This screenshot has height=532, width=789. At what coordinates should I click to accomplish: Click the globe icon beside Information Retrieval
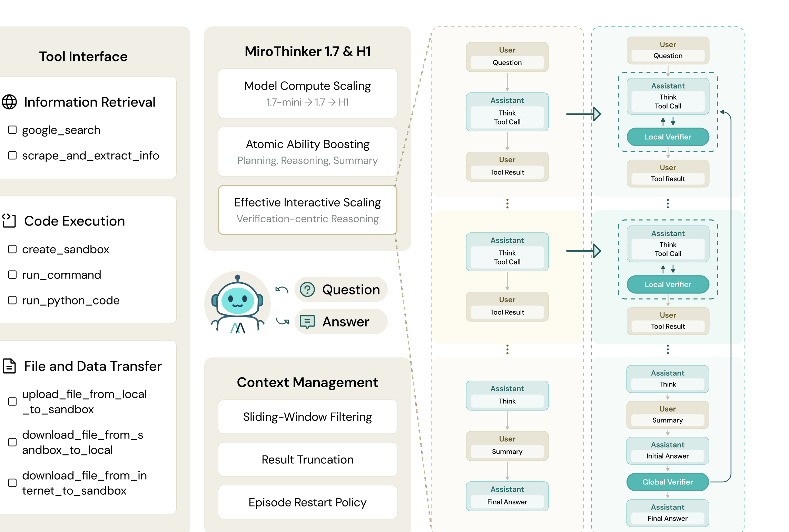9,102
